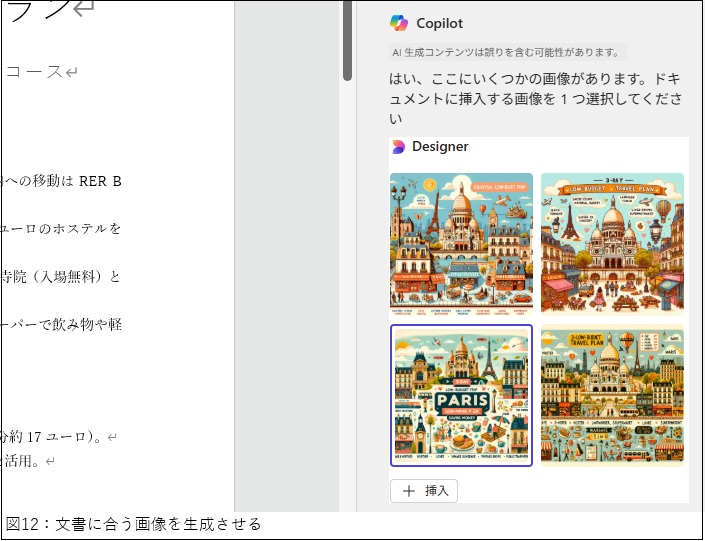
Task: Click the line ending 'ユーロのホステルを'
Action: click(x=62, y=229)
